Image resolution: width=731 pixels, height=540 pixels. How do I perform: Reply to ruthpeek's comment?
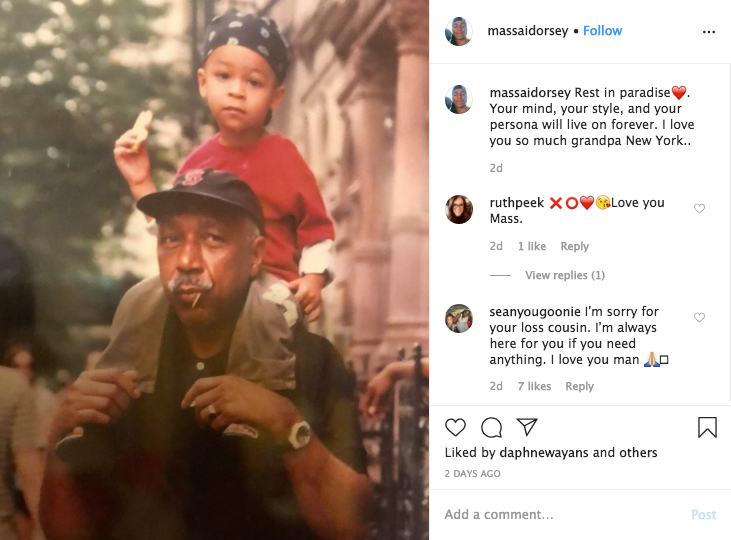point(574,246)
